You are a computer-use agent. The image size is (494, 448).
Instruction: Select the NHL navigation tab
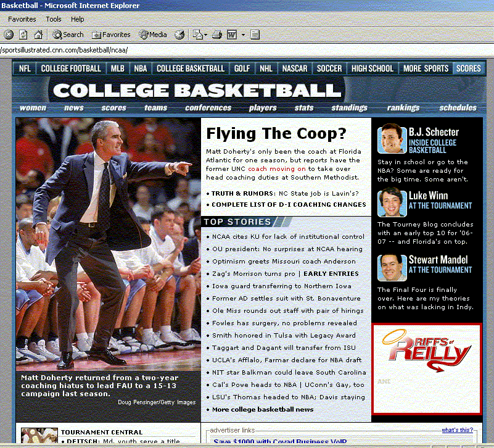[x=266, y=68]
